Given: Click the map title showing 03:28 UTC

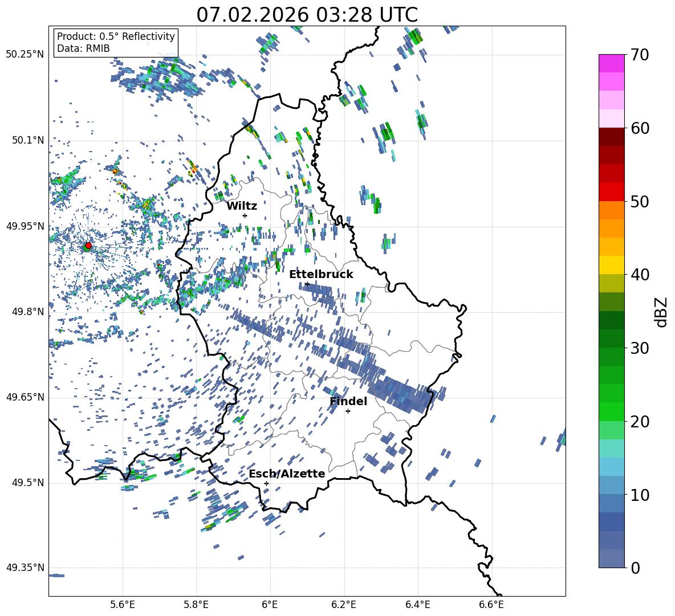Looking at the screenshot, I should point(307,15).
